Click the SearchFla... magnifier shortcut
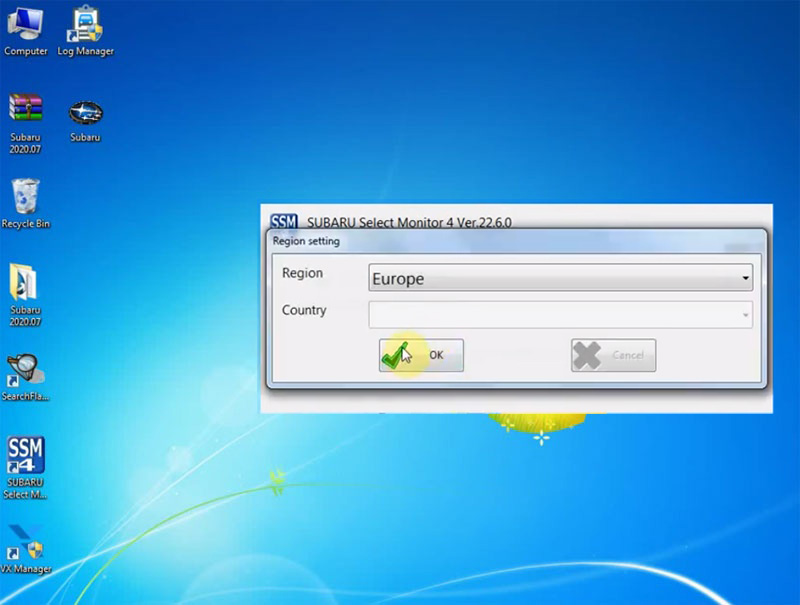 click(25, 377)
